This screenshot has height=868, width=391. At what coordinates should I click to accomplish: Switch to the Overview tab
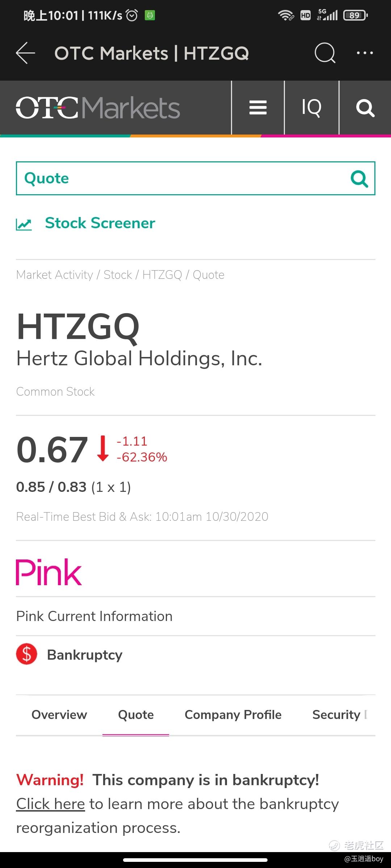click(59, 715)
